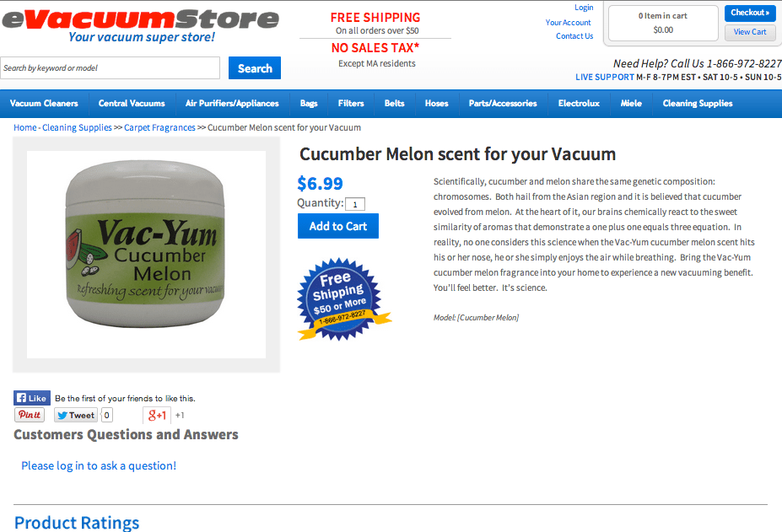Open the Air Purifiers/Appliances menu
Image resolution: width=782 pixels, height=532 pixels.
click(x=232, y=103)
